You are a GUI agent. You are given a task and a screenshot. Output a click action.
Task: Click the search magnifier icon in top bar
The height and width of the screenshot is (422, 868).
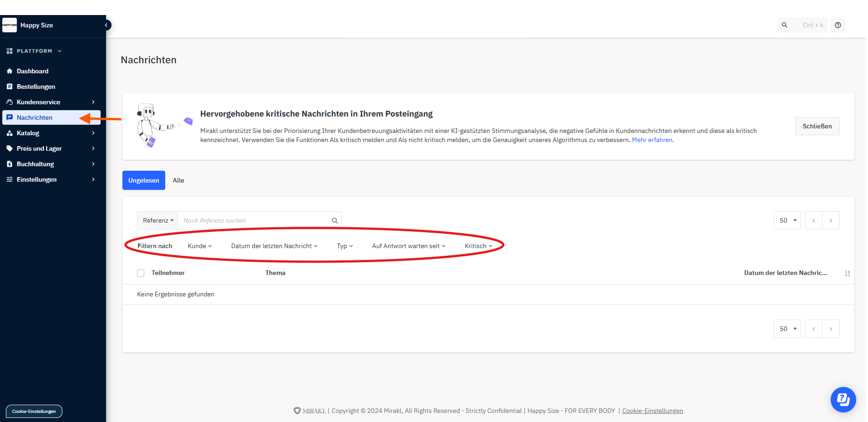click(x=784, y=25)
